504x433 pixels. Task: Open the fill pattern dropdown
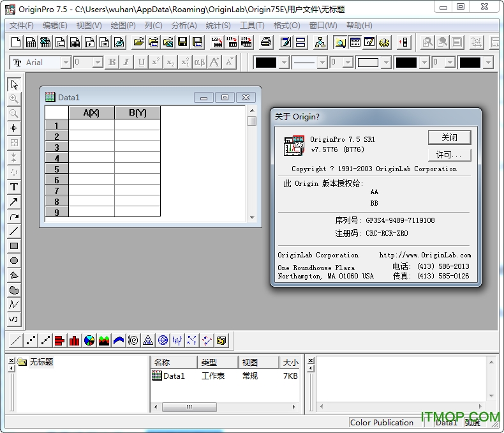pos(386,63)
